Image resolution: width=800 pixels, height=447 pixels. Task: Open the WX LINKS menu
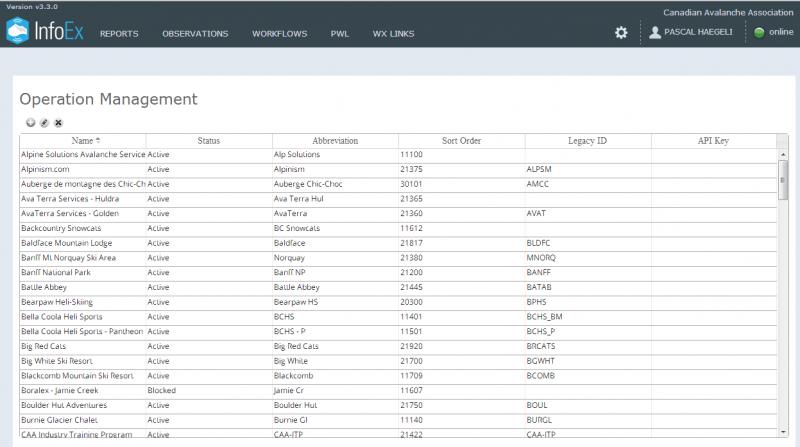click(393, 34)
